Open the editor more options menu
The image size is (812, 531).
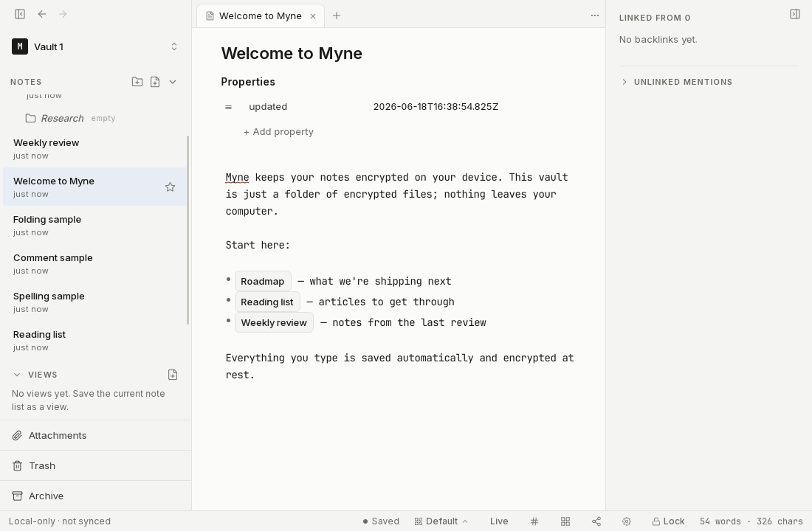(595, 15)
